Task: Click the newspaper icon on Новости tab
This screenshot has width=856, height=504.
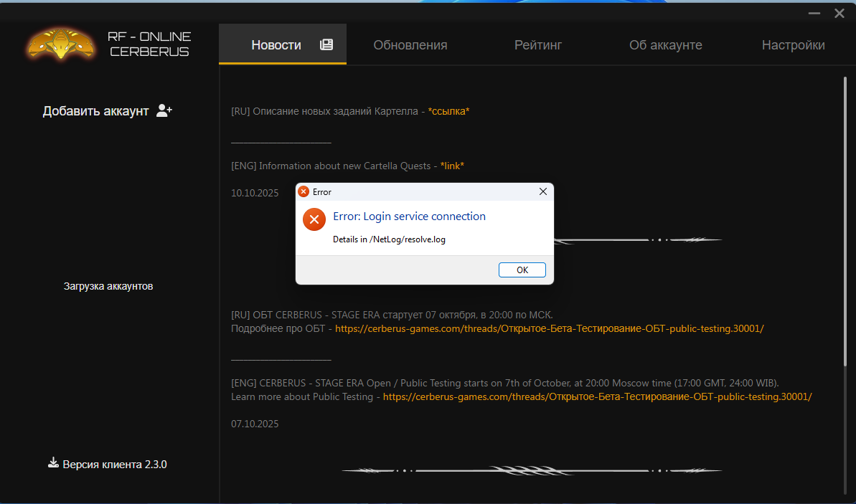Action: 326,44
